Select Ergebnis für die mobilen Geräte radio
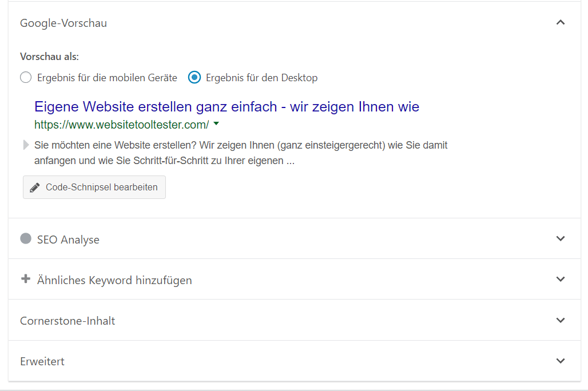 click(26, 78)
